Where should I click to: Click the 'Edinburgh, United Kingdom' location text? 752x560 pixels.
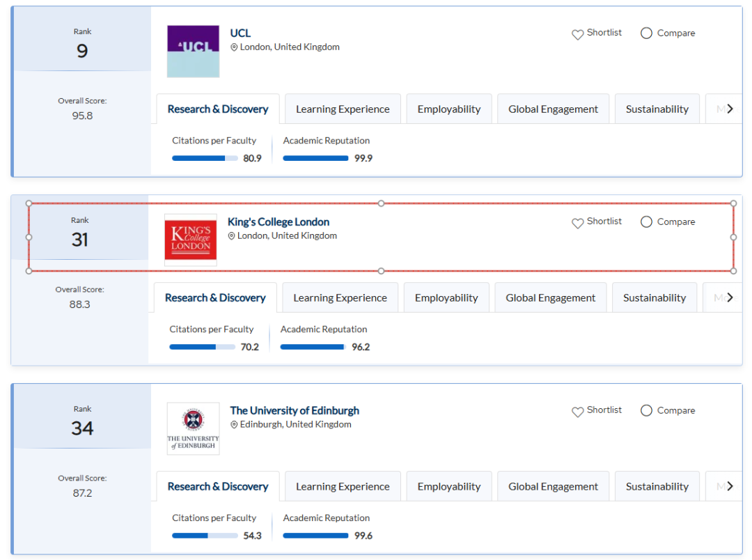[x=295, y=424]
